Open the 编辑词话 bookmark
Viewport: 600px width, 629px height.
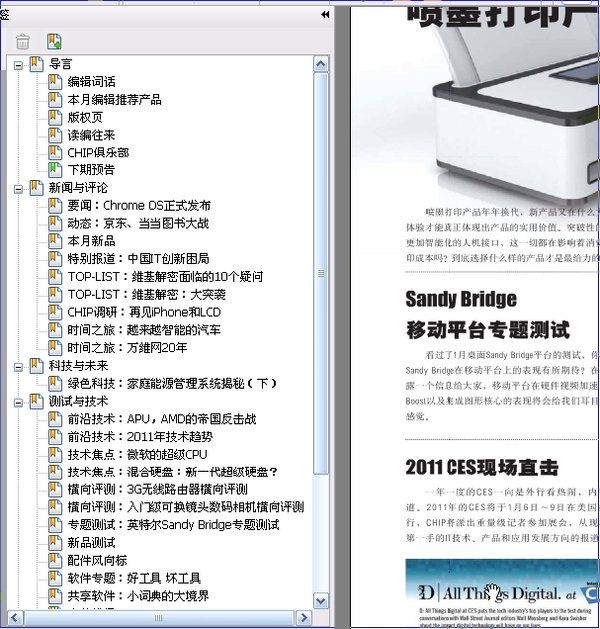click(91, 81)
